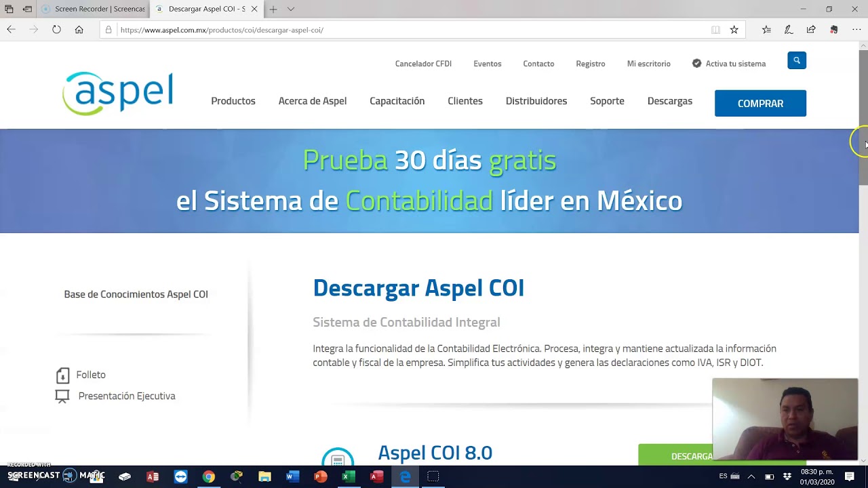Image resolution: width=868 pixels, height=488 pixels.
Task: Open Excel from the taskbar
Action: pos(349,476)
